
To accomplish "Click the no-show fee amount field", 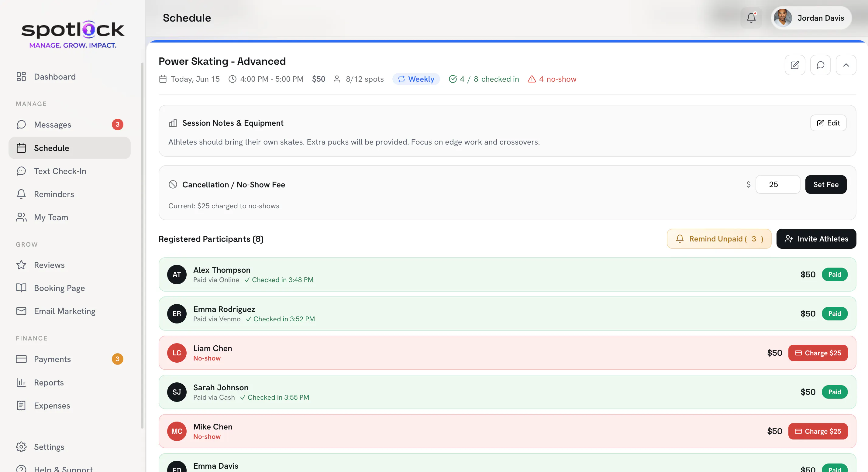I will (778, 184).
